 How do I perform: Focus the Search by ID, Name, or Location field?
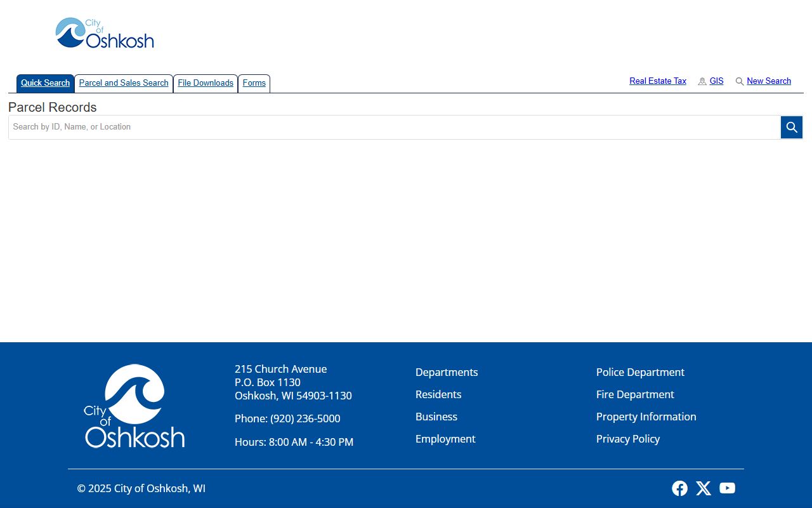[x=395, y=127]
